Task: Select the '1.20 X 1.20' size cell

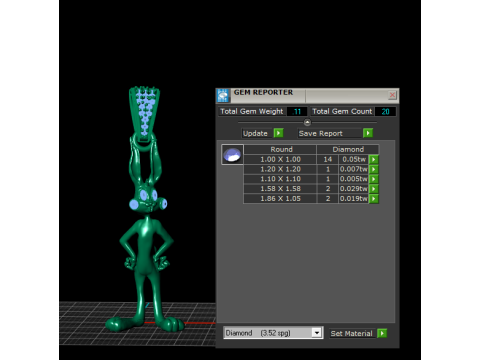Action: point(280,169)
